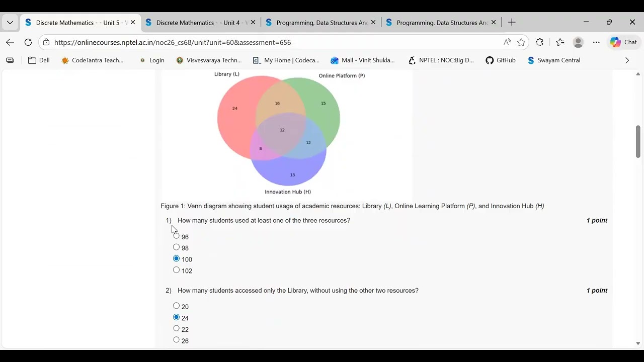Open the browser profile avatar
The width and height of the screenshot is (644, 362).
(x=578, y=42)
